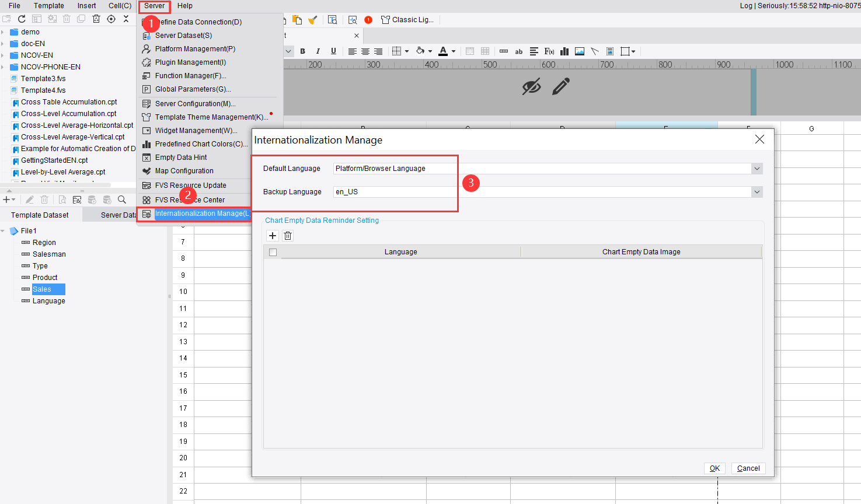Viewport: 861px width, 504px height.
Task: Open the Backup Language dropdown
Action: click(x=757, y=191)
